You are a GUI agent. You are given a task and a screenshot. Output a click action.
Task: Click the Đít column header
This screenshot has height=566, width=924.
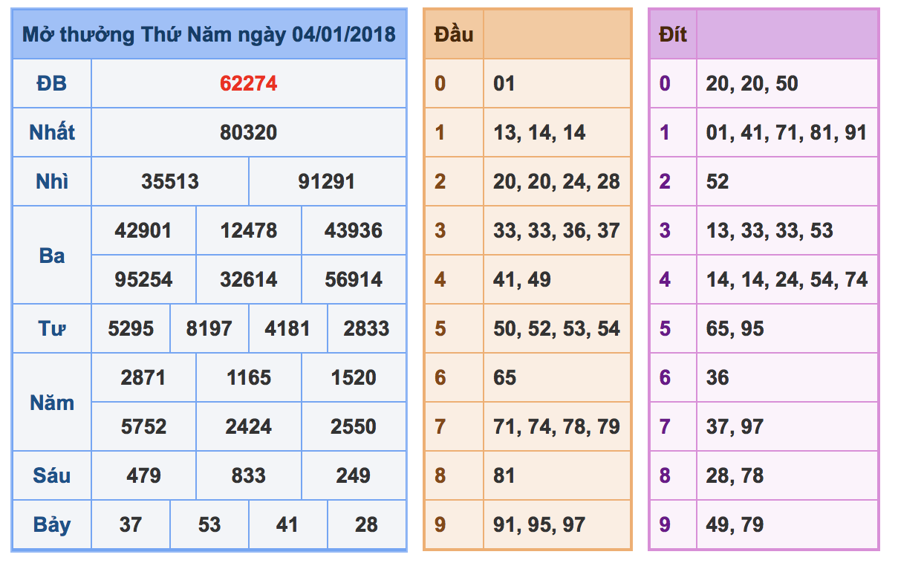pos(673,34)
